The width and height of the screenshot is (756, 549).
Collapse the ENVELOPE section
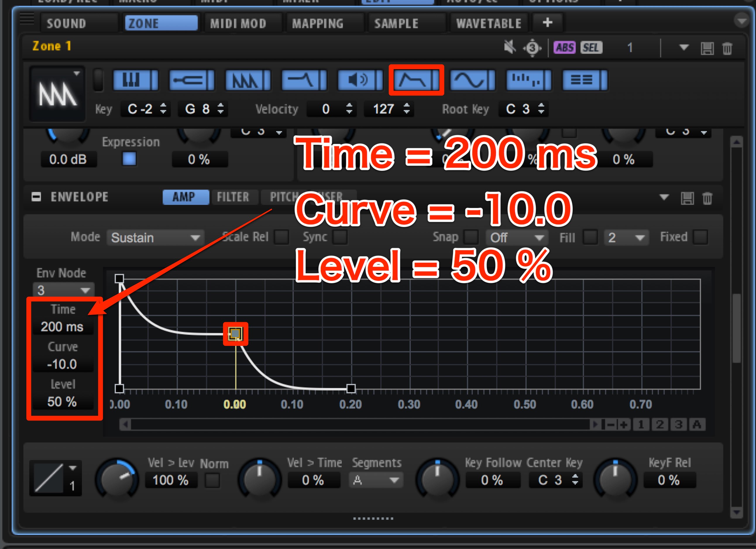pyautogui.click(x=36, y=197)
